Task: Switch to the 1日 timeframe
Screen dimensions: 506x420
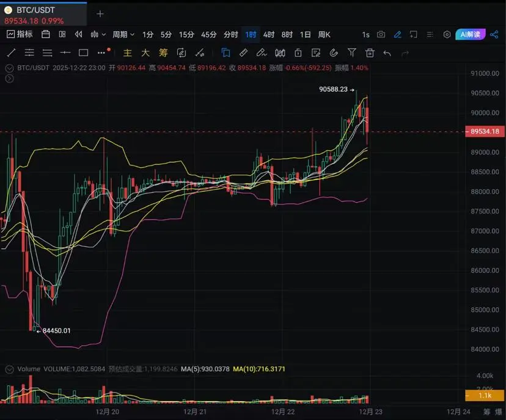Action: tap(306, 34)
